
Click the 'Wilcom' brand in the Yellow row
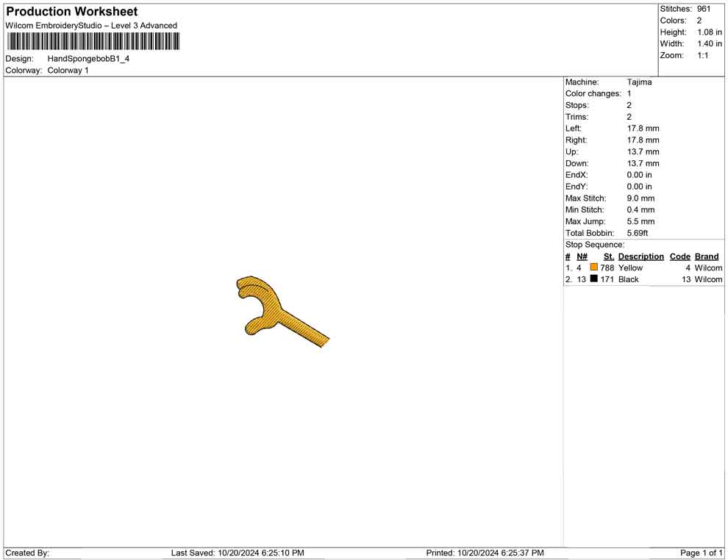(708, 268)
